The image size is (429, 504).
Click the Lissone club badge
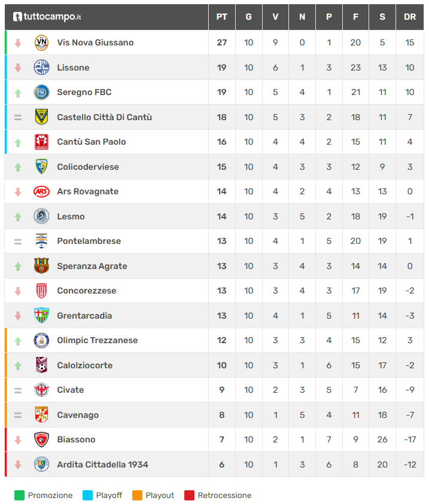pyautogui.click(x=41, y=68)
